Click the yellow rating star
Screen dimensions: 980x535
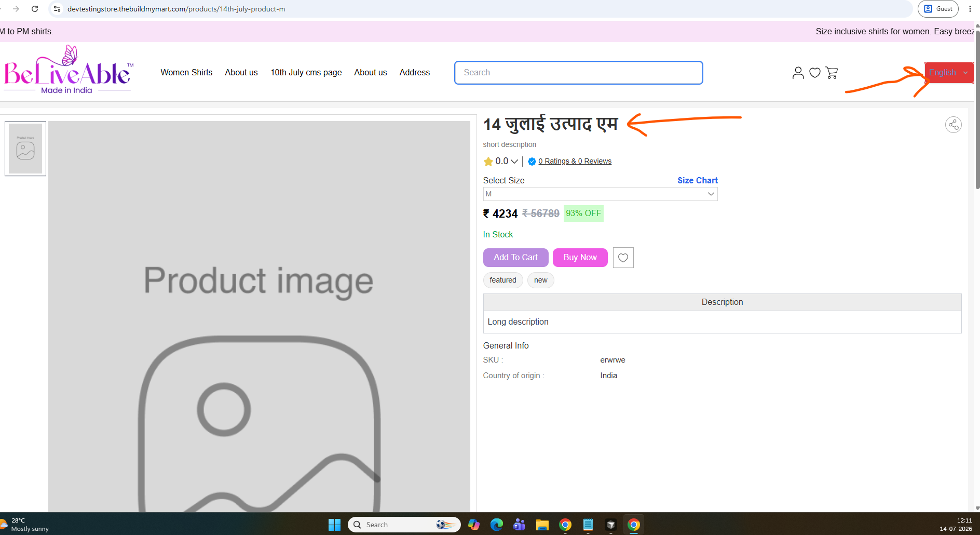(x=488, y=162)
